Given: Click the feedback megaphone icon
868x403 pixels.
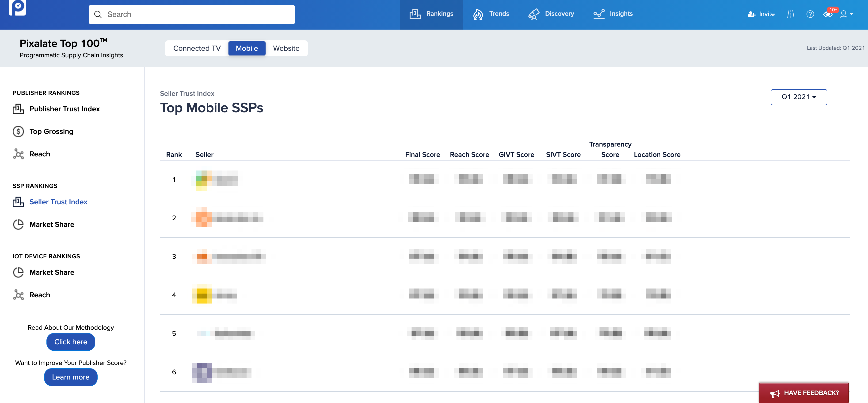Looking at the screenshot, I should pyautogui.click(x=775, y=393).
